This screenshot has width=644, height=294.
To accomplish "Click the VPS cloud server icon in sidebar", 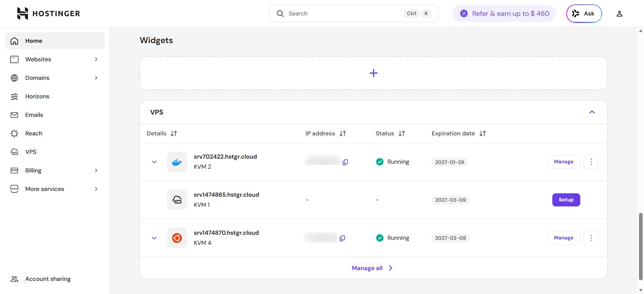I will click(14, 152).
